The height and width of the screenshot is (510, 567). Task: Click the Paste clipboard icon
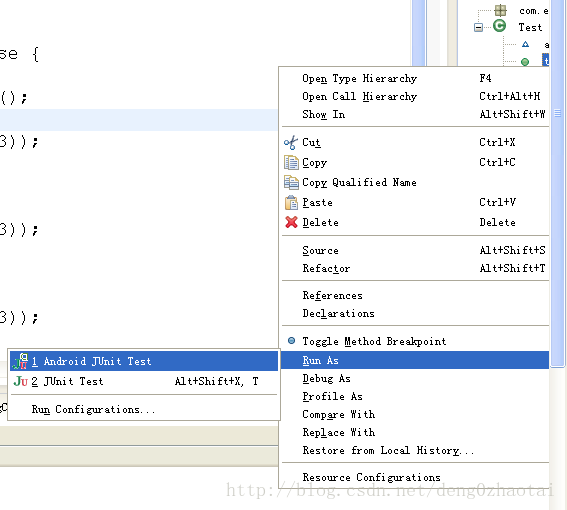coord(291,203)
